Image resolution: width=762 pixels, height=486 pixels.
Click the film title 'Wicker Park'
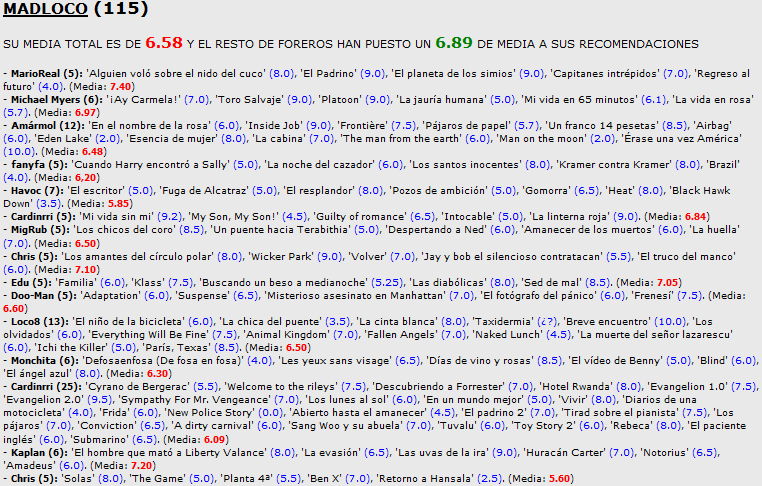[x=281, y=256]
